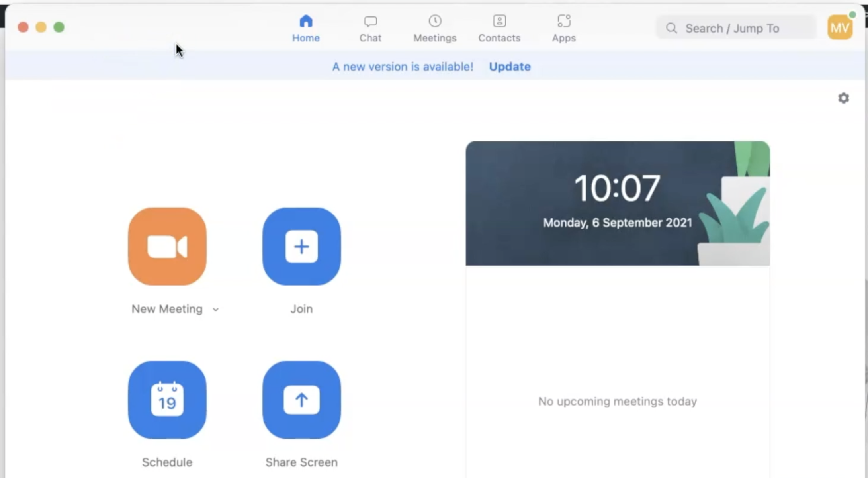Viewport: 868px width, 478px height.
Task: Focus the Search / Jump To field
Action: point(736,28)
